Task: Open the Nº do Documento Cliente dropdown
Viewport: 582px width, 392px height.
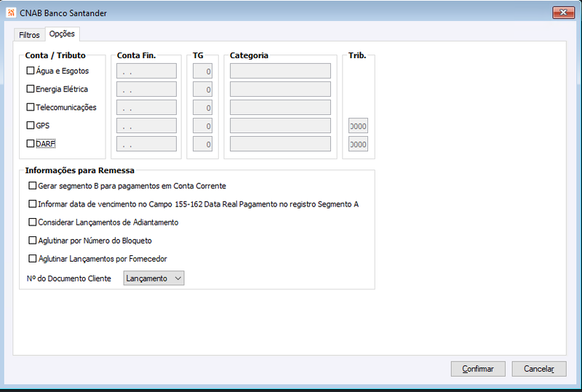Action: point(154,278)
